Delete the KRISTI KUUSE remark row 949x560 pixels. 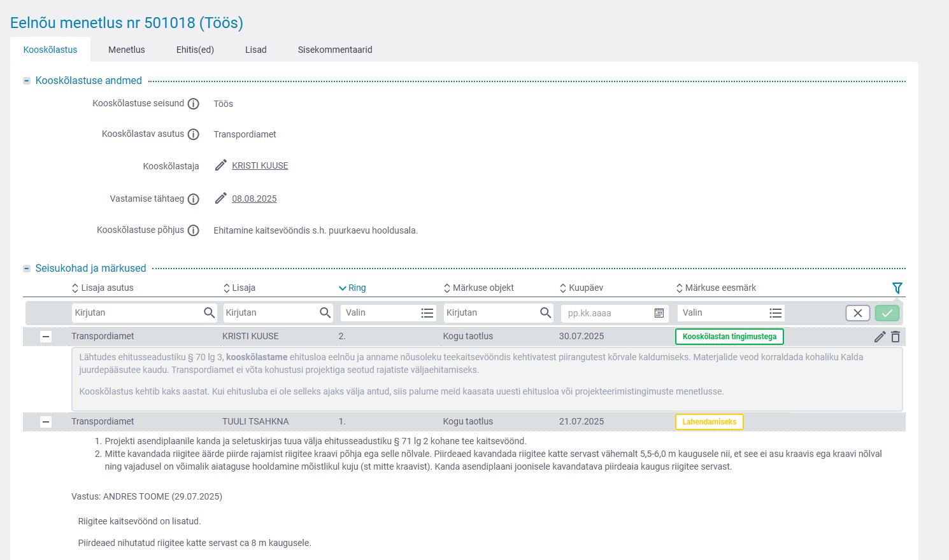click(895, 337)
